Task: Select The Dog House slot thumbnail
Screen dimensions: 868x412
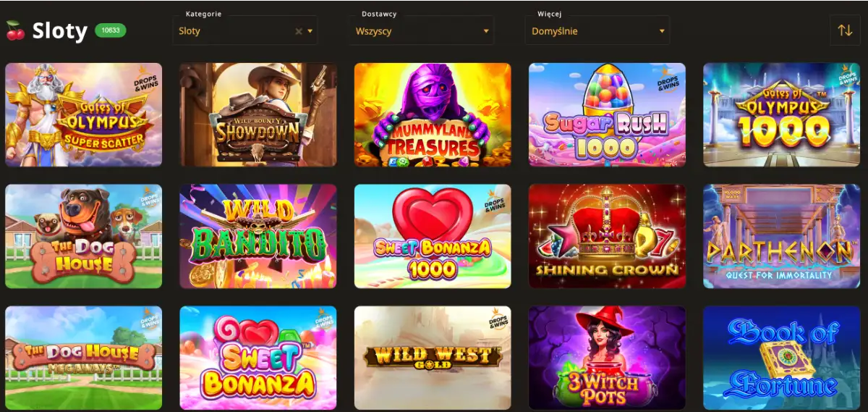Action: [84, 236]
